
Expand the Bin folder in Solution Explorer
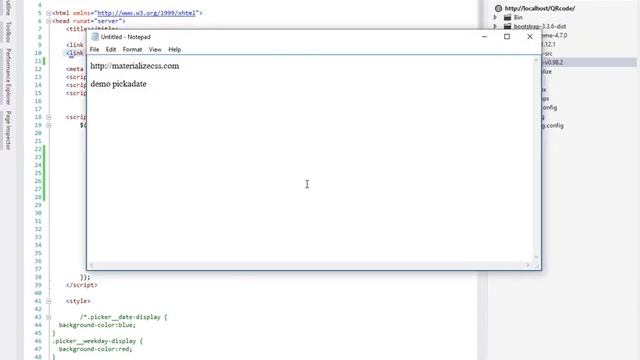pos(495,18)
